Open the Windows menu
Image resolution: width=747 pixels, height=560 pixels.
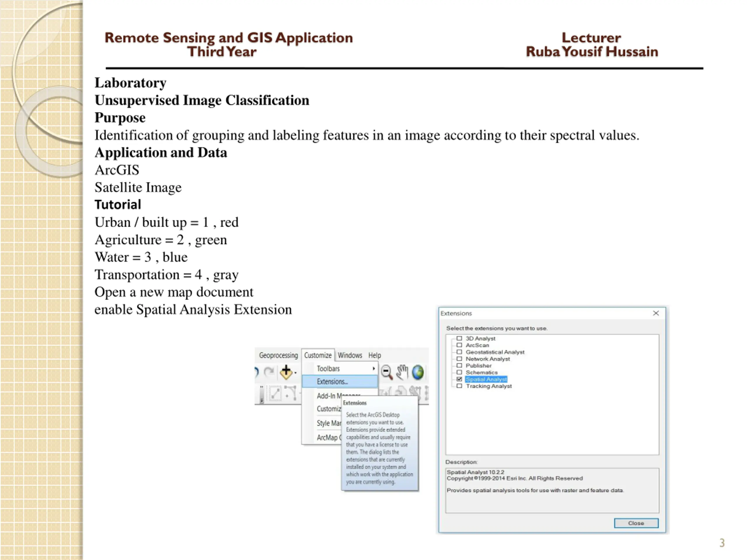pyautogui.click(x=350, y=355)
